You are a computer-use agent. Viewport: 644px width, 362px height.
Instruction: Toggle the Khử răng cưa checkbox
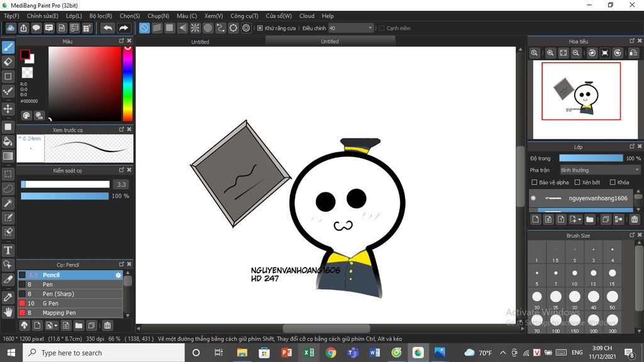point(260,28)
